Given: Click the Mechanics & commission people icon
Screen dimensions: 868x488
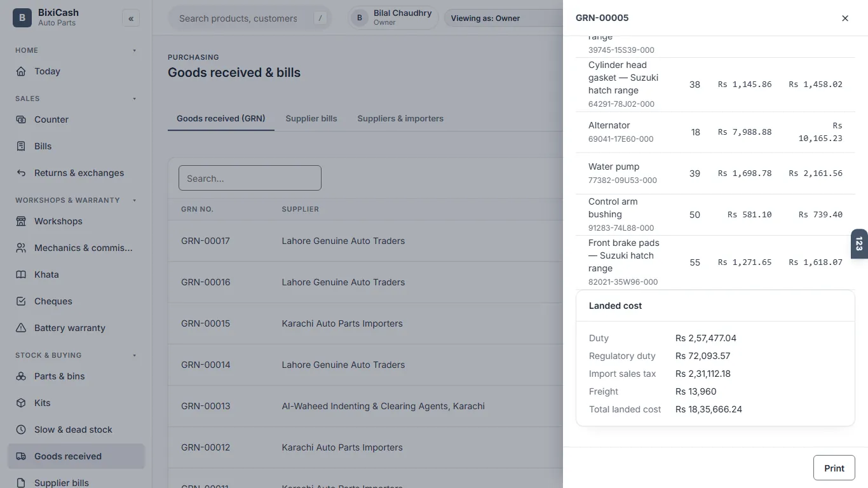Looking at the screenshot, I should click(21, 248).
